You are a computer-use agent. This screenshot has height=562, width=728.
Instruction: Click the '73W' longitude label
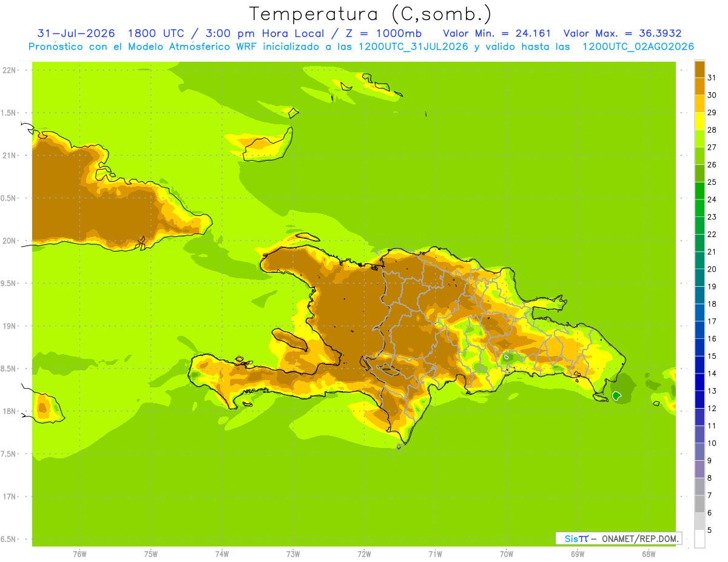pos(293,554)
